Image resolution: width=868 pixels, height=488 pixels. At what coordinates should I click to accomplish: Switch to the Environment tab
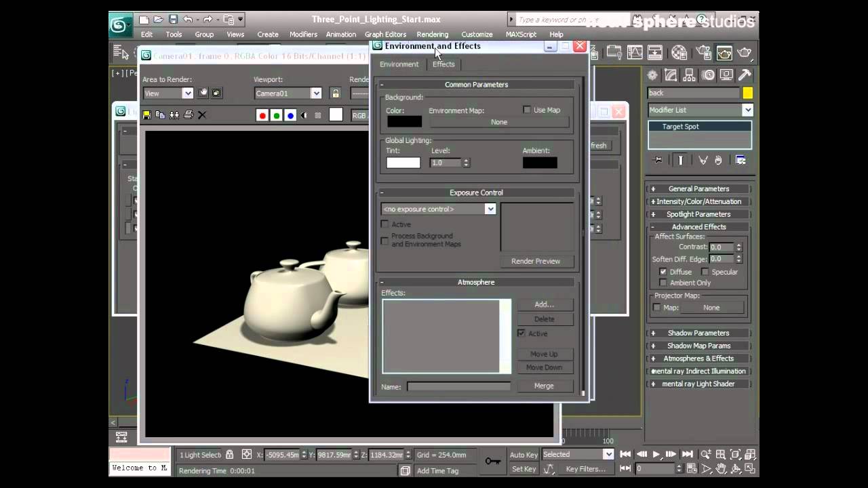pos(399,64)
